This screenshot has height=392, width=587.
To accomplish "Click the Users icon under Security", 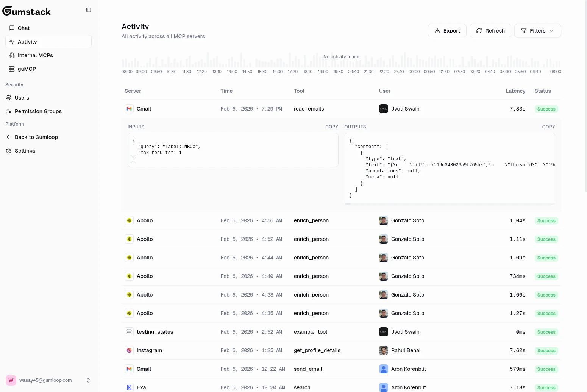I will point(8,98).
